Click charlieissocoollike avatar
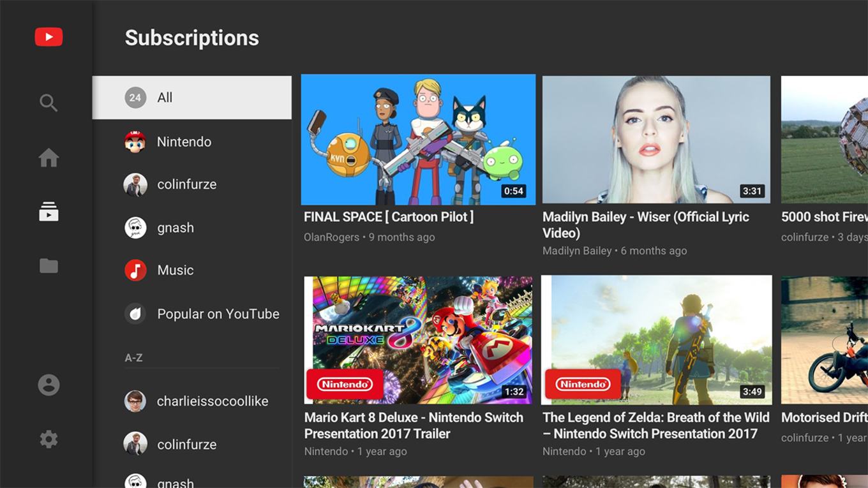This screenshot has height=488, width=868. 135,401
